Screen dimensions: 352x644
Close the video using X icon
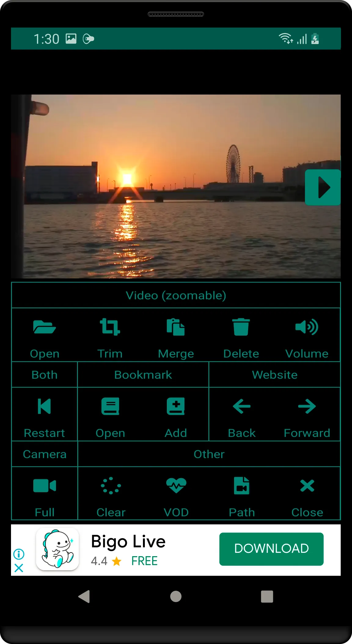(x=307, y=486)
